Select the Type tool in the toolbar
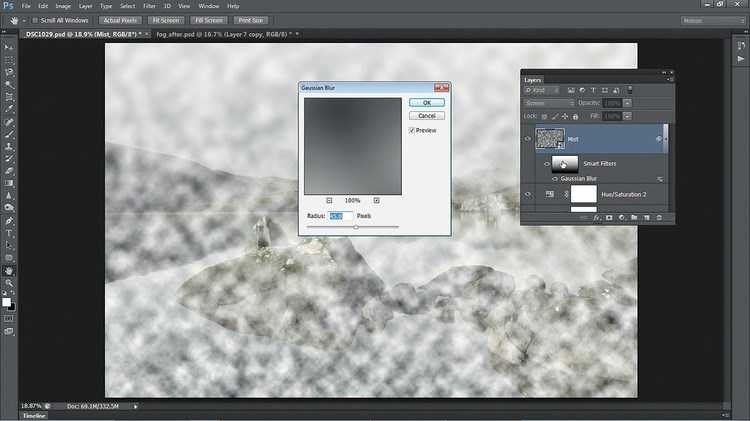750x421 pixels. [x=9, y=232]
